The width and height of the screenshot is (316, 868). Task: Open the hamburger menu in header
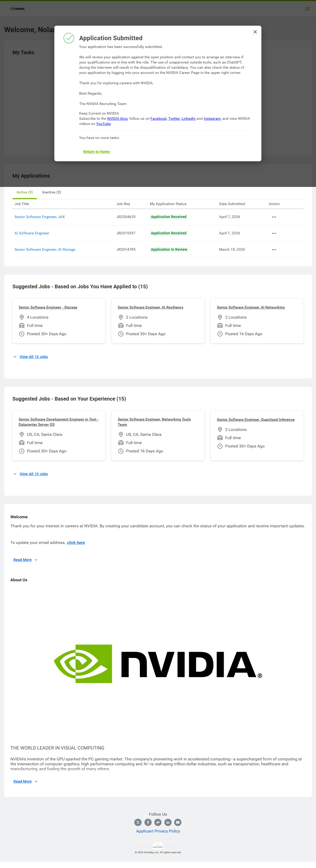tap(307, 9)
